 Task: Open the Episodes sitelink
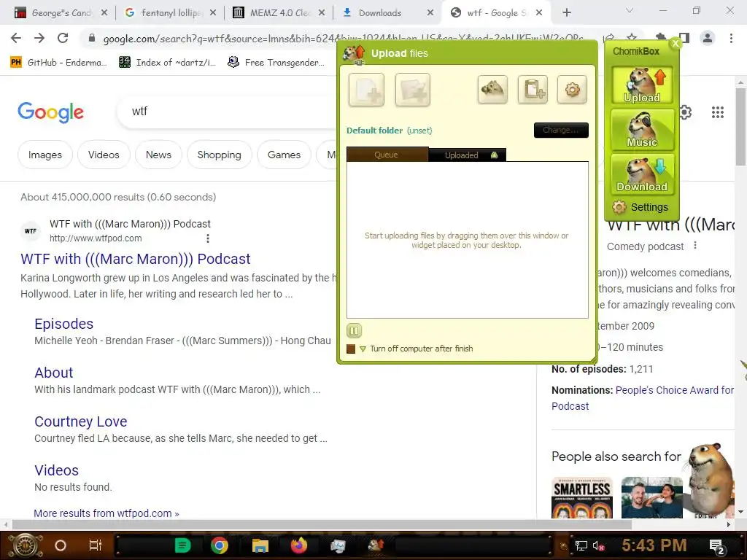click(x=64, y=324)
